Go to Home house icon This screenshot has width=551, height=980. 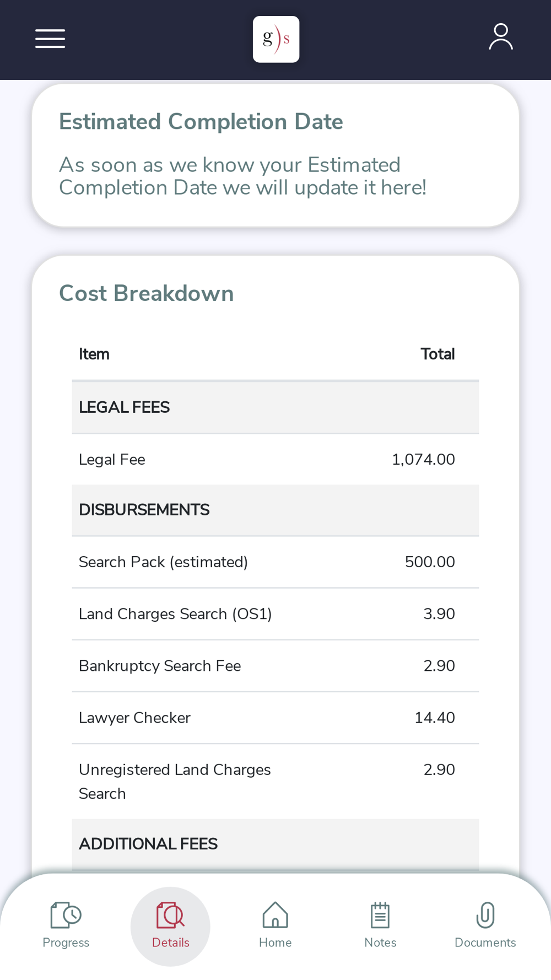(x=275, y=915)
